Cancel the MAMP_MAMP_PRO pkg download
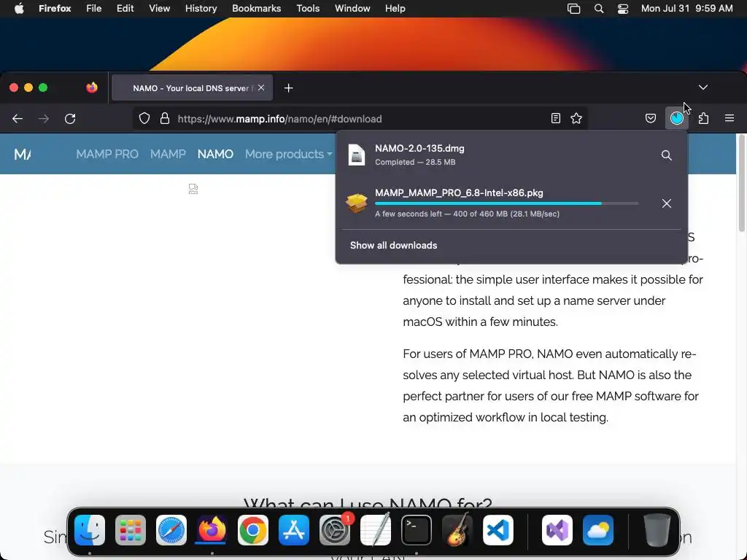Viewport: 747px width, 560px height. point(667,203)
